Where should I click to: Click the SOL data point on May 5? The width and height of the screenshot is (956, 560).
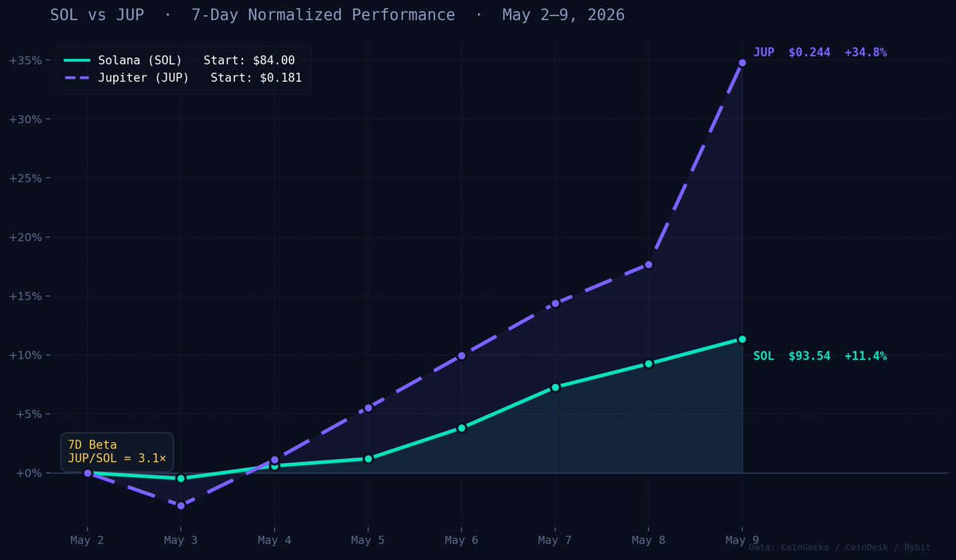(368, 459)
